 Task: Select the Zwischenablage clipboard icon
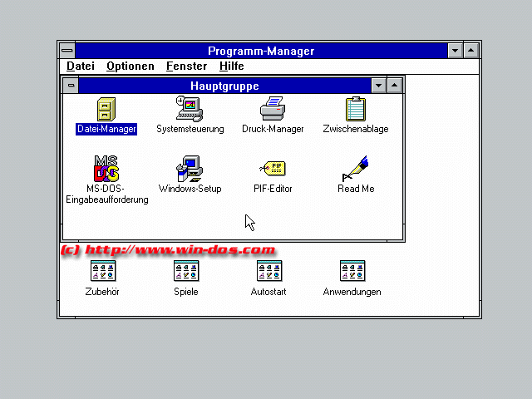pyautogui.click(x=356, y=110)
